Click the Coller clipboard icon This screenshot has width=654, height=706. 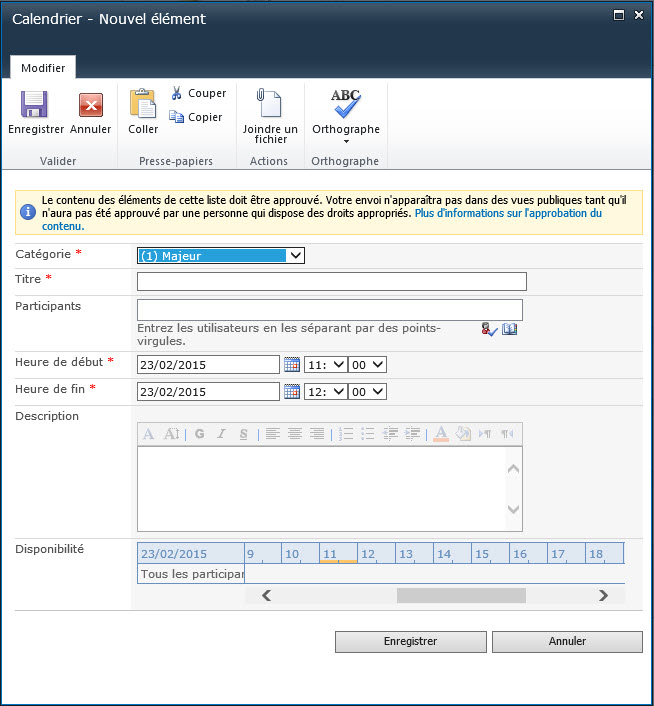point(143,105)
